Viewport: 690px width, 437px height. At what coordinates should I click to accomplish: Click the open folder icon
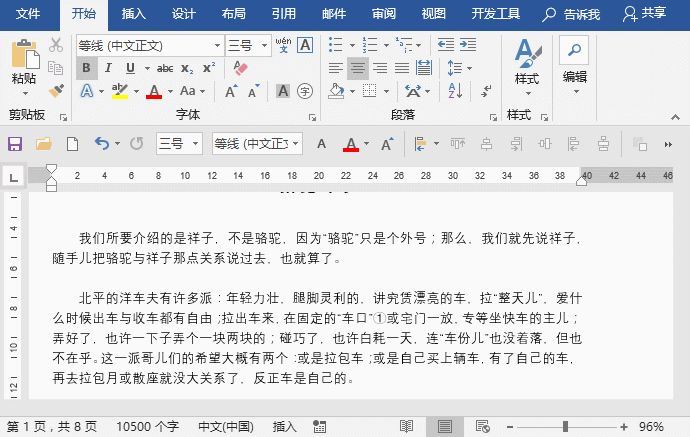tap(44, 144)
